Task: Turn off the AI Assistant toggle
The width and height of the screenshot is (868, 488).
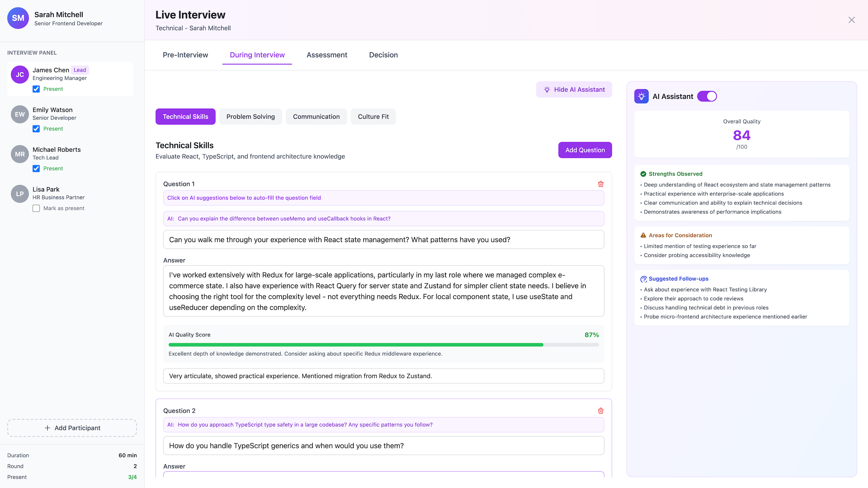Action: coord(707,96)
